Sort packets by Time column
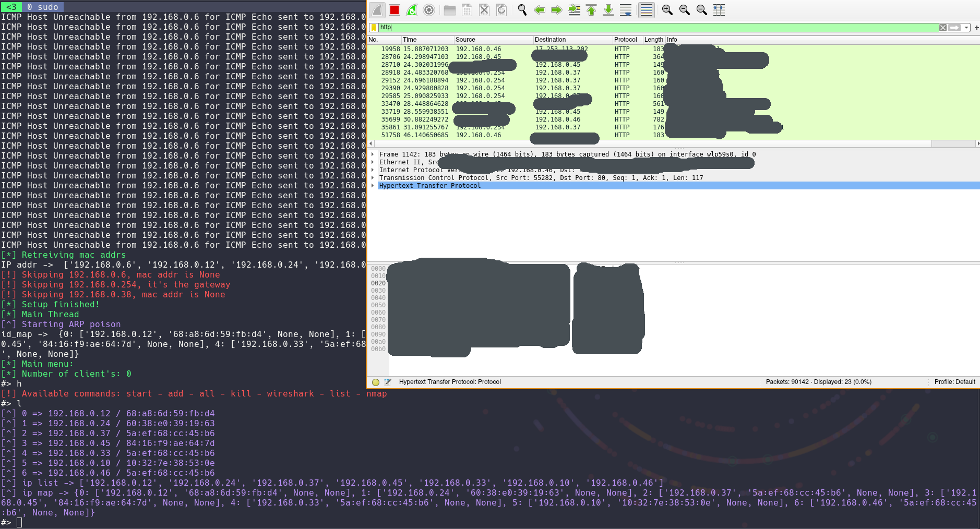The image size is (980, 529). point(427,40)
